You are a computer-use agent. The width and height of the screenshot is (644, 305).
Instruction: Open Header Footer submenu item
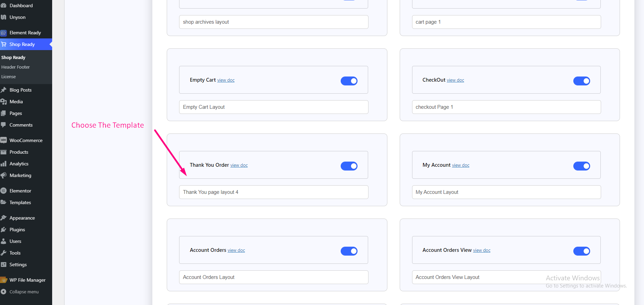(x=15, y=67)
